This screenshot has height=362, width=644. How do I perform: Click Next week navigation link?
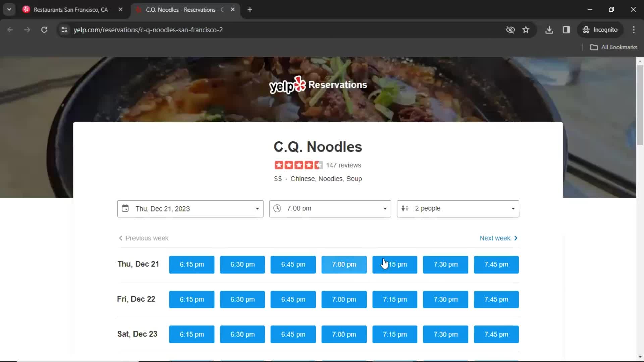[x=499, y=238]
